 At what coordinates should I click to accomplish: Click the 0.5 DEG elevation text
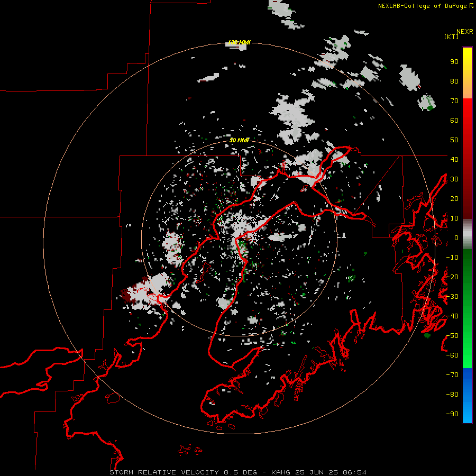tap(240, 472)
